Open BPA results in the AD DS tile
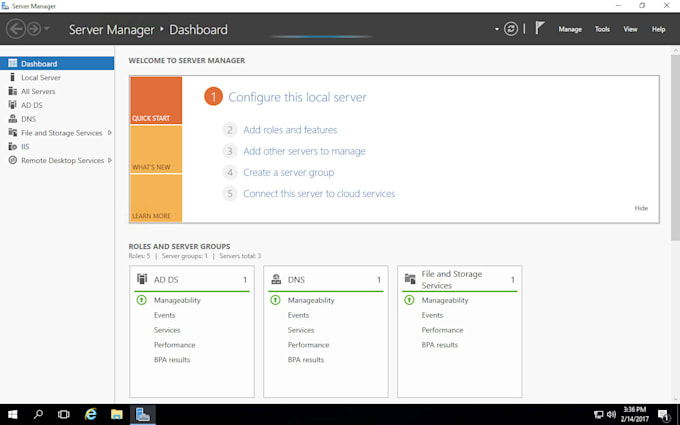The image size is (680, 425). [172, 360]
